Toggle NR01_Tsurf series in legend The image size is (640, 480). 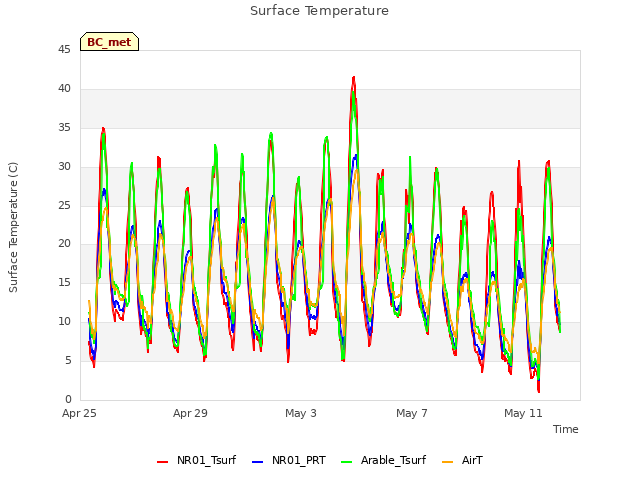(x=196, y=460)
